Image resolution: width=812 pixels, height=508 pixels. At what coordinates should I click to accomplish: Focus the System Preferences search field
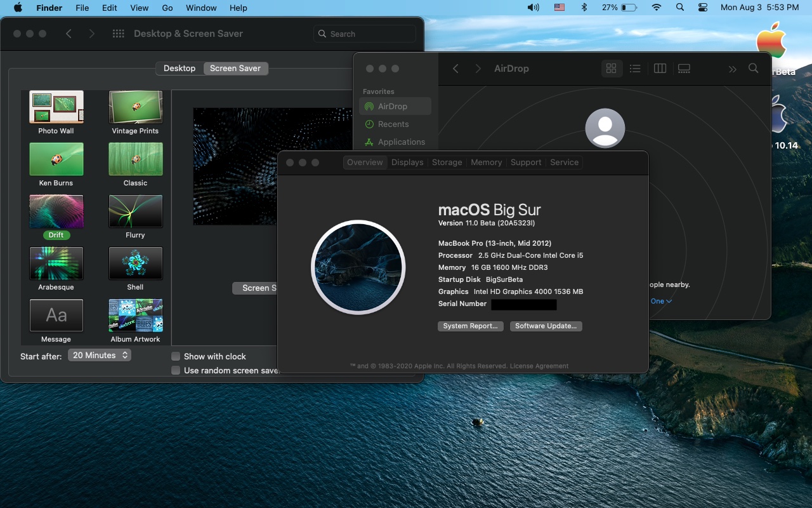click(x=365, y=34)
